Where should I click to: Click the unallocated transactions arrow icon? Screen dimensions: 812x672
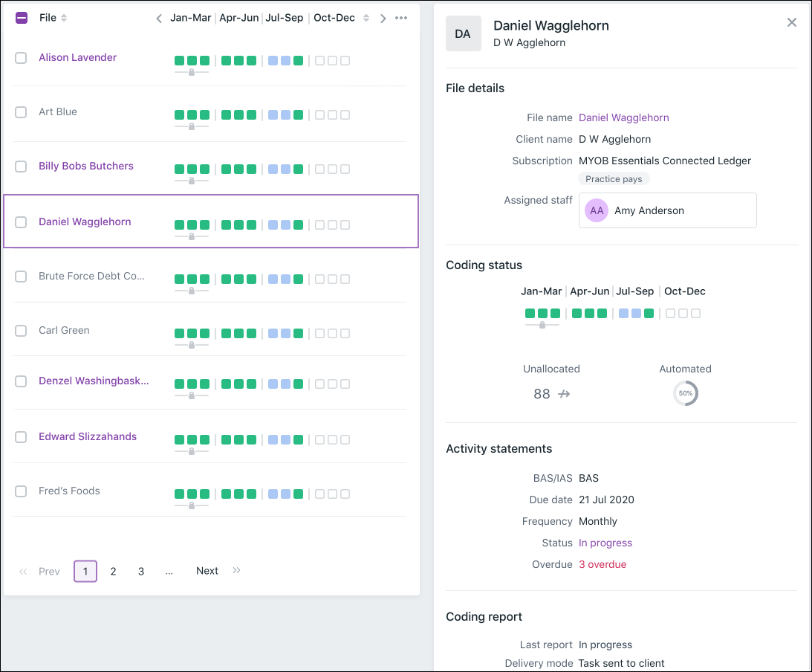point(564,394)
